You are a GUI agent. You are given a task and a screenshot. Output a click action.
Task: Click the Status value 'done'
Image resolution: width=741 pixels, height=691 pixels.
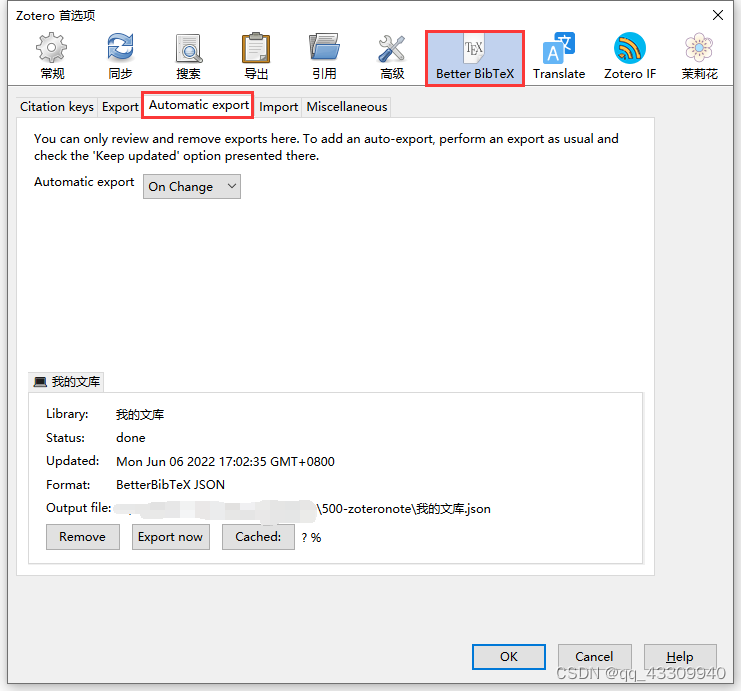click(x=131, y=438)
